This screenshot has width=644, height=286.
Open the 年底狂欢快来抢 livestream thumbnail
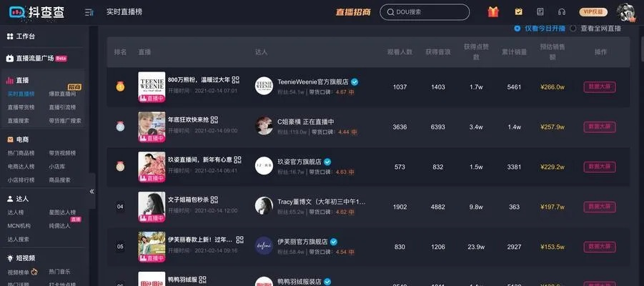pyautogui.click(x=152, y=127)
